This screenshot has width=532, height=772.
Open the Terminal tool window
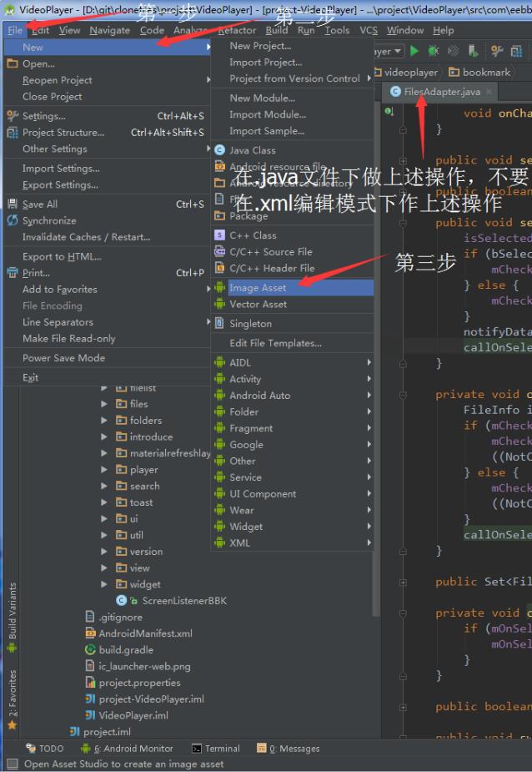click(216, 749)
